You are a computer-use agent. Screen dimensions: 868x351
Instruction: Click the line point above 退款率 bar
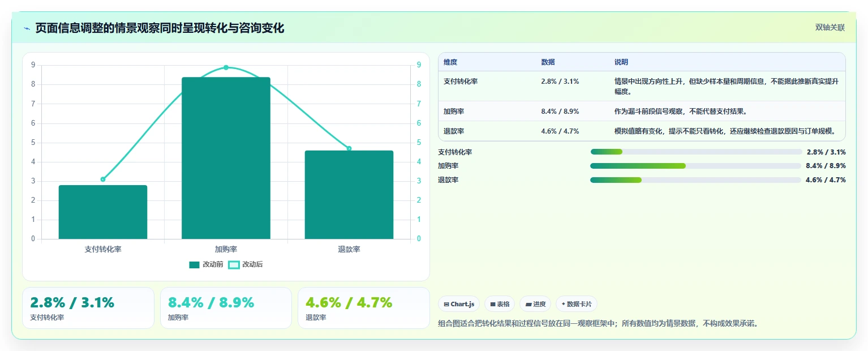point(349,148)
